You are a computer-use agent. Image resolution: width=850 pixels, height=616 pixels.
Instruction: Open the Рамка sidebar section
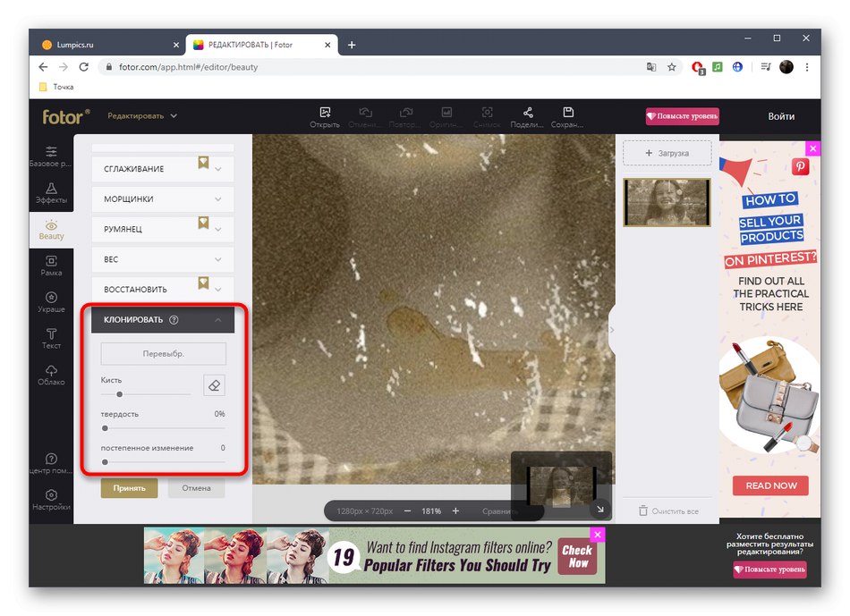51,266
